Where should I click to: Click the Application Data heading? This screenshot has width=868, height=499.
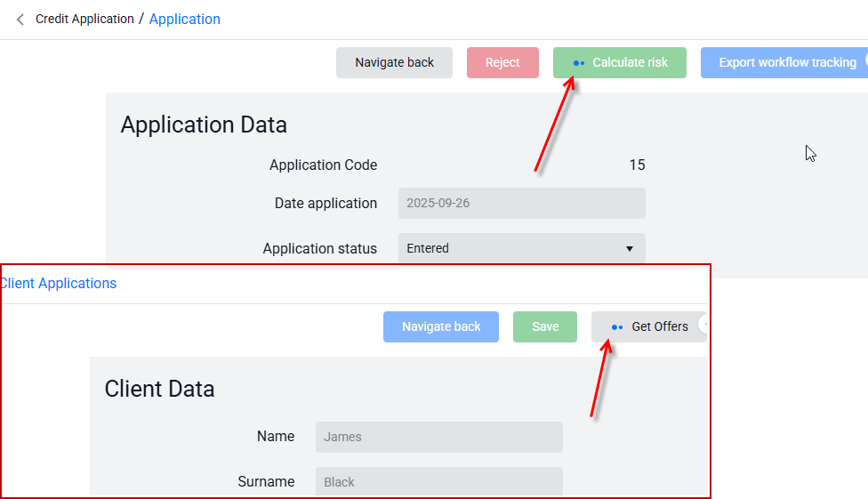pyautogui.click(x=204, y=125)
